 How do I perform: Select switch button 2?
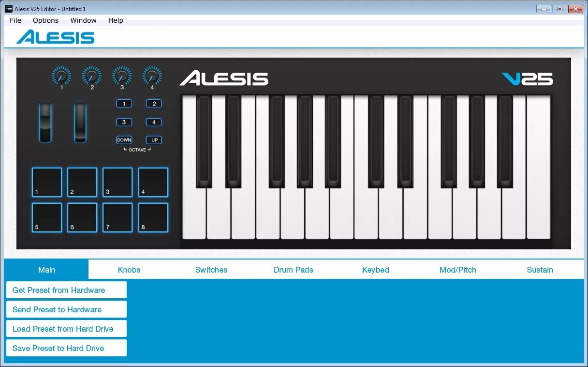(154, 104)
